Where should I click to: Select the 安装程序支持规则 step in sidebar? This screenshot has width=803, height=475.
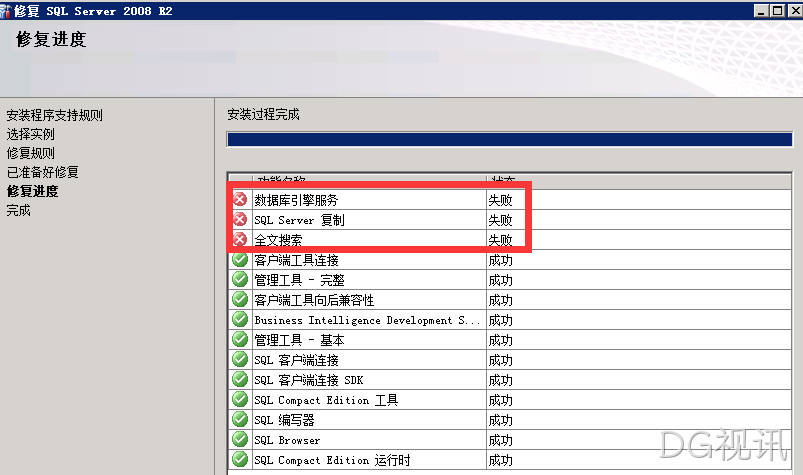[x=54, y=115]
